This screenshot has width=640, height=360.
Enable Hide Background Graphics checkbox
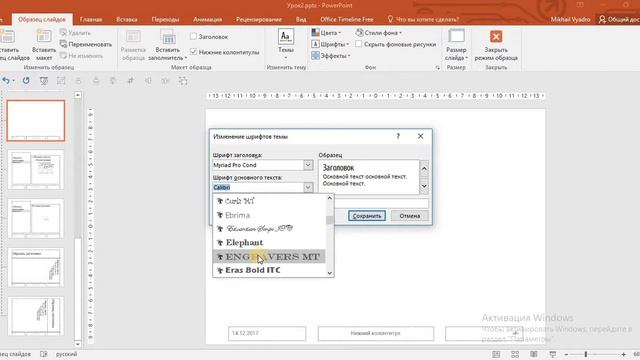coord(358,44)
